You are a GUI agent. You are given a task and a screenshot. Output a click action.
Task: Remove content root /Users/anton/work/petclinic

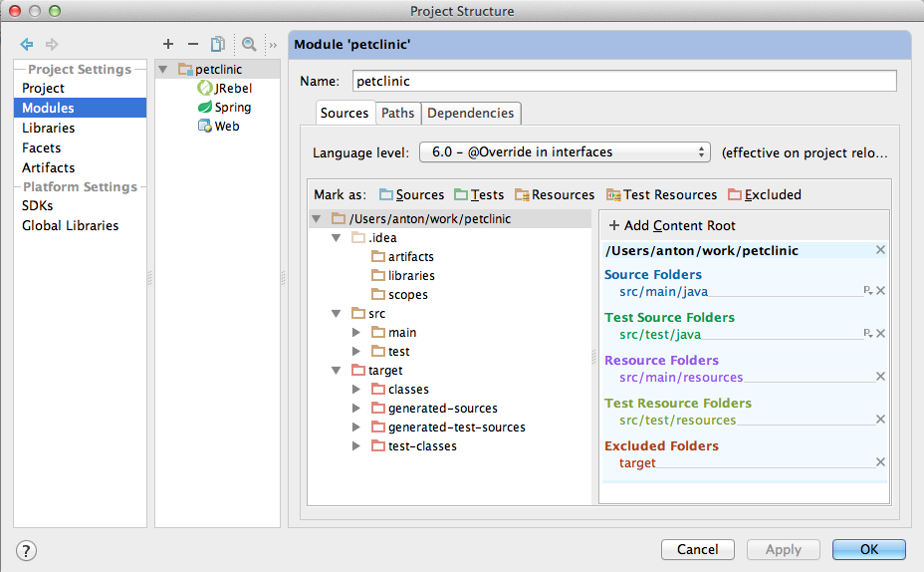[880, 250]
